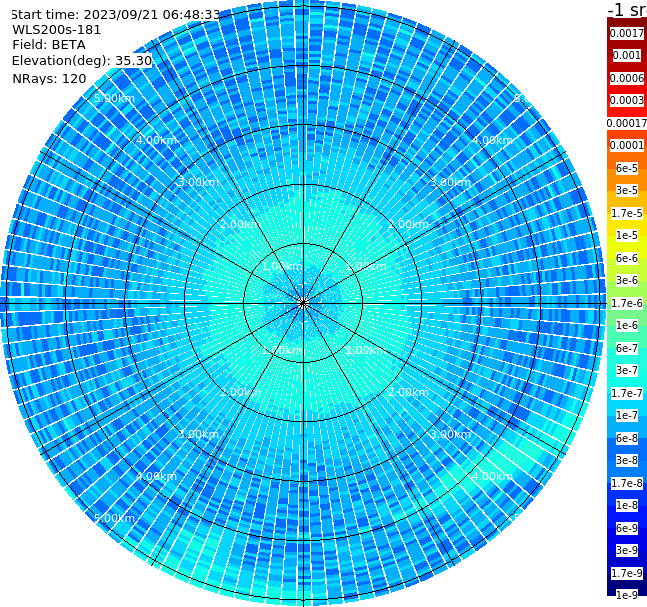Click the 0.0017 colorbar tick label
The image size is (647, 607).
(x=627, y=33)
